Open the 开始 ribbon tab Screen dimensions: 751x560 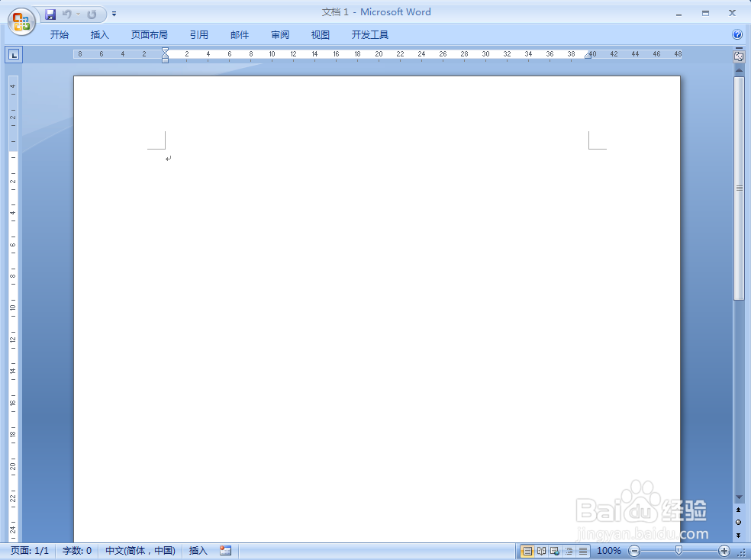coord(60,35)
